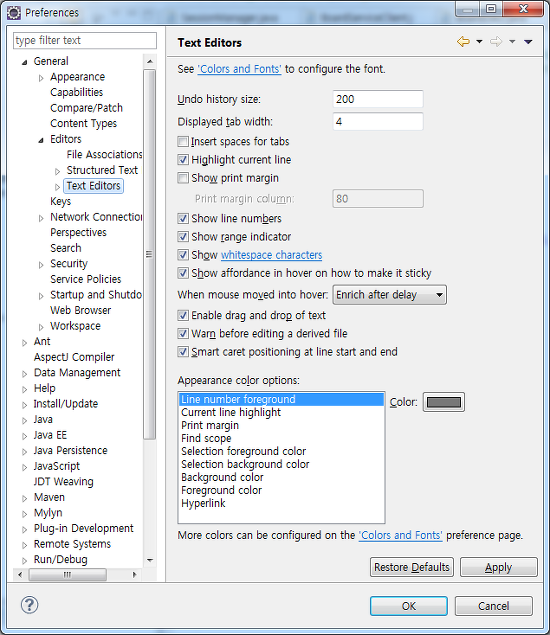Click tree horizontal scrollbar right arrow
The width and height of the screenshot is (550, 635).
coord(134,574)
